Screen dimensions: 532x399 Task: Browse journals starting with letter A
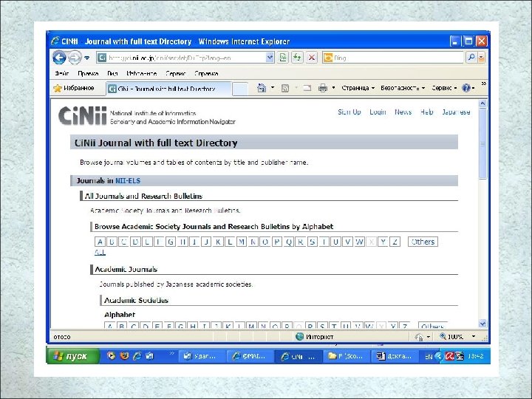click(100, 242)
